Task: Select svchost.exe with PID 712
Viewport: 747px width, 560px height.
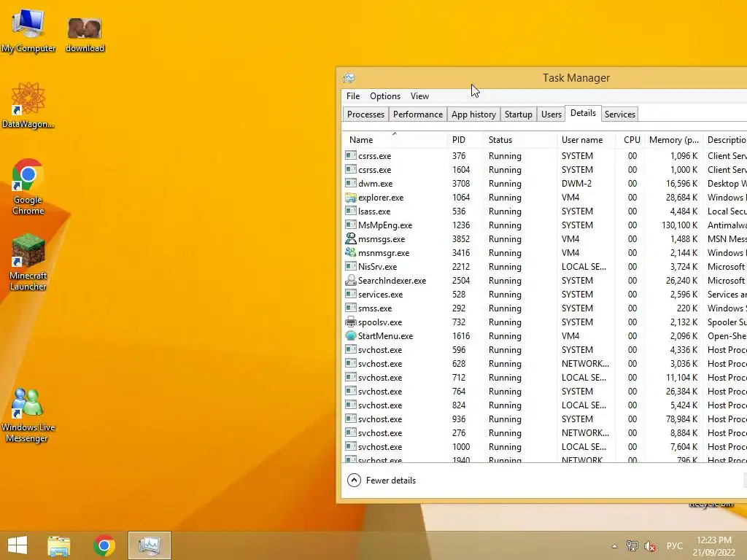Action: click(x=544, y=377)
